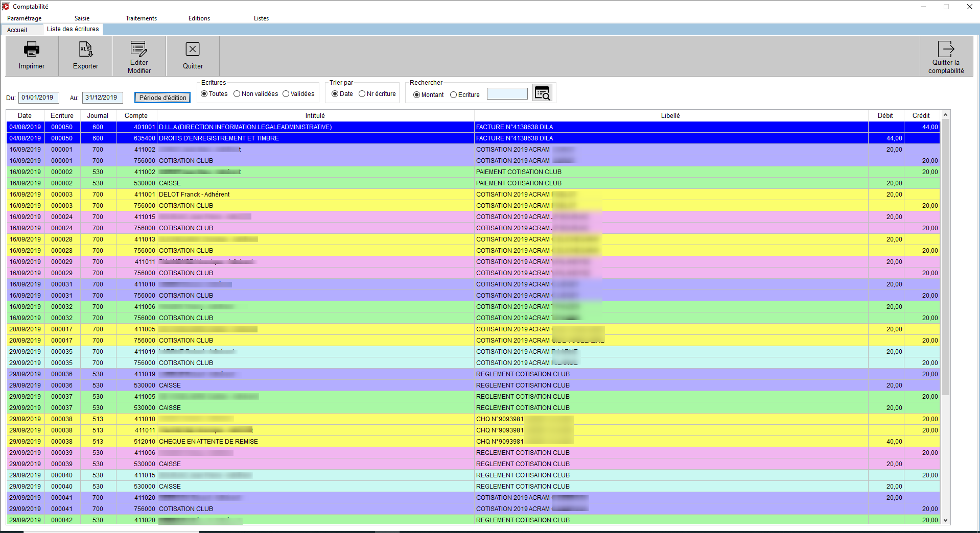
Task: Click FACTURE N°4138638 DILA in first row
Action: coord(515,127)
